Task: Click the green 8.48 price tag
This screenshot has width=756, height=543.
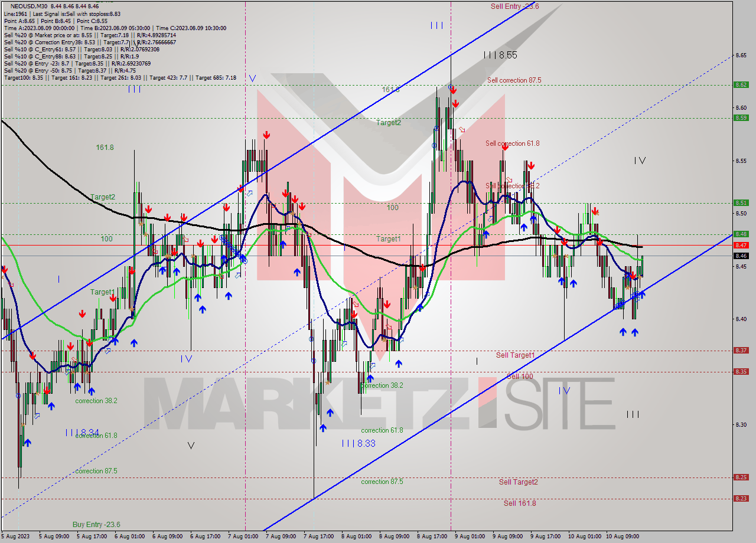Action: click(x=741, y=234)
